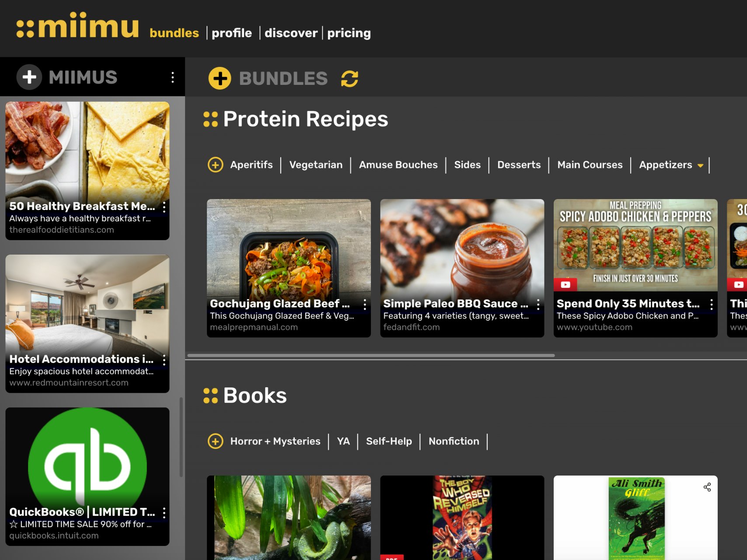
Task: Select the Self-Help tab in Books
Action: coord(389,441)
